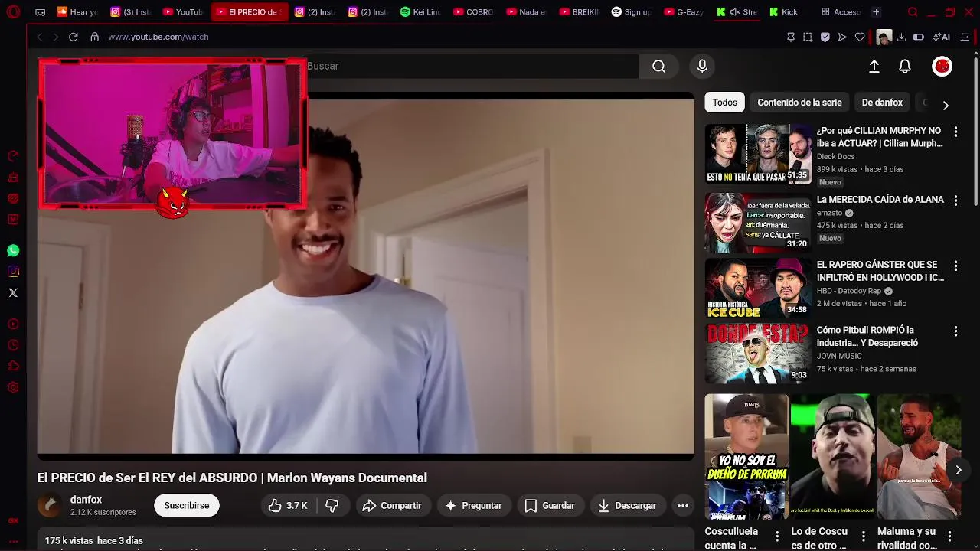Open the ad blocker shield icon
The image size is (980, 551).
825,37
